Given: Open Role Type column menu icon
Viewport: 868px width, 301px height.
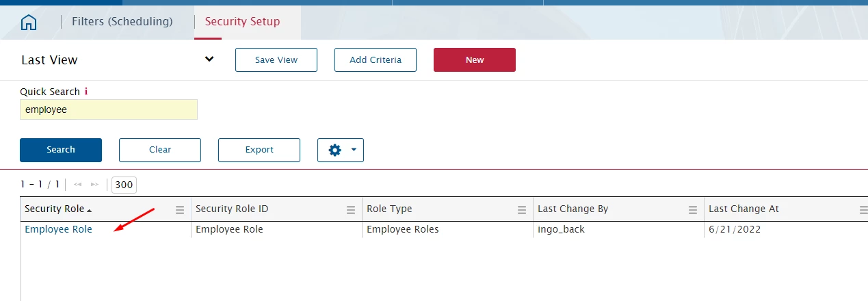Looking at the screenshot, I should click(x=522, y=209).
